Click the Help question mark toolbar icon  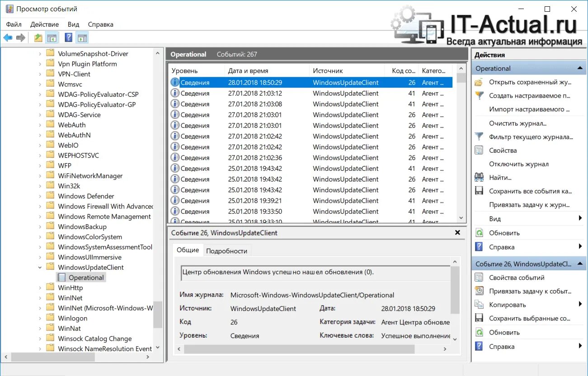pyautogui.click(x=69, y=38)
